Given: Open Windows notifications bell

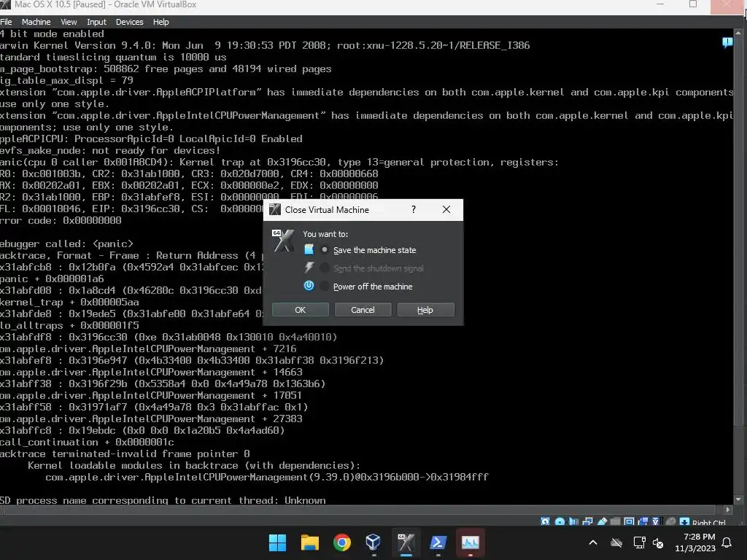Looking at the screenshot, I should coord(727,542).
